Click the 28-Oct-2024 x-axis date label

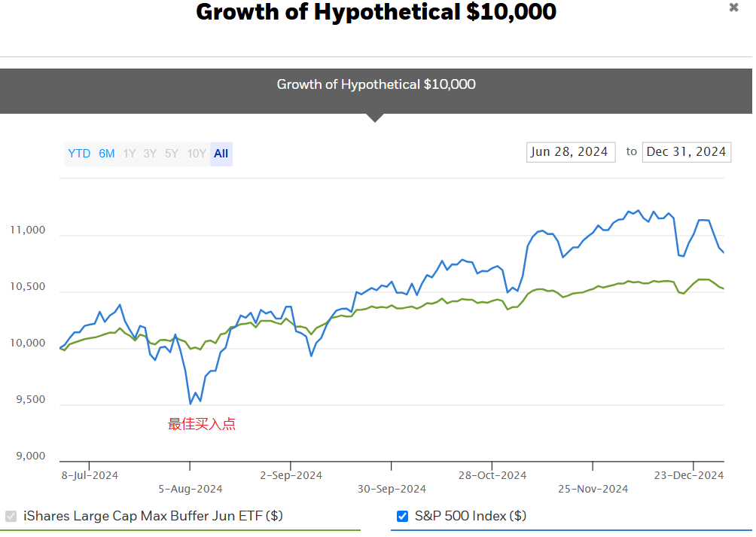[492, 475]
